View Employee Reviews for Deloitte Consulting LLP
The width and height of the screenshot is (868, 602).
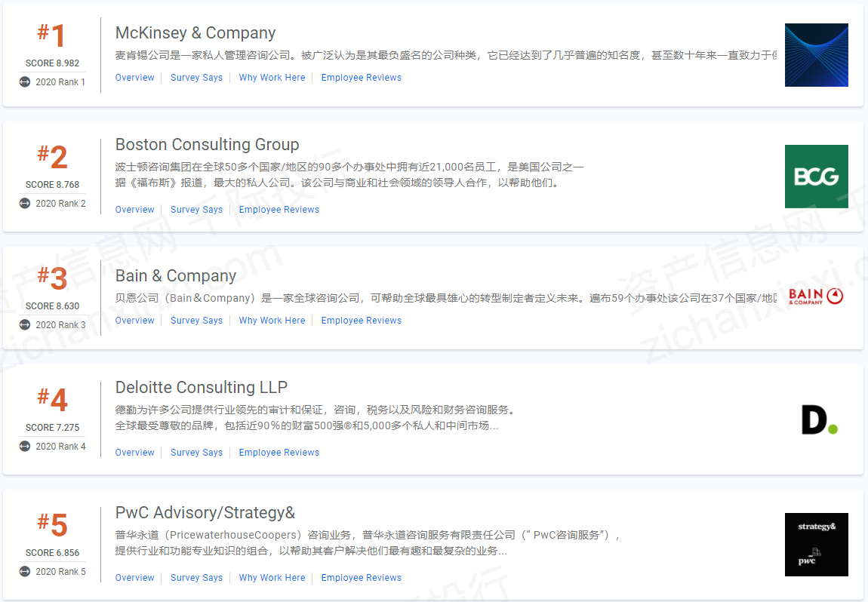click(279, 453)
